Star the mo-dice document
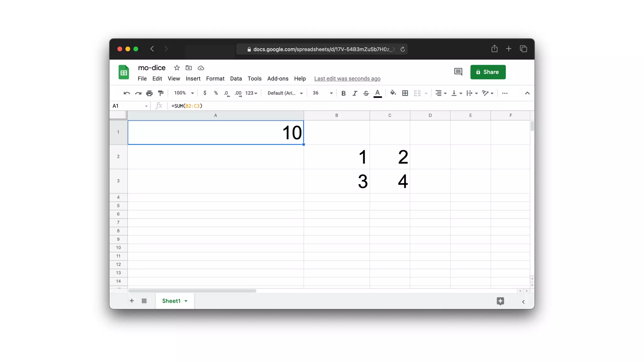The image size is (644, 362). pos(177,68)
